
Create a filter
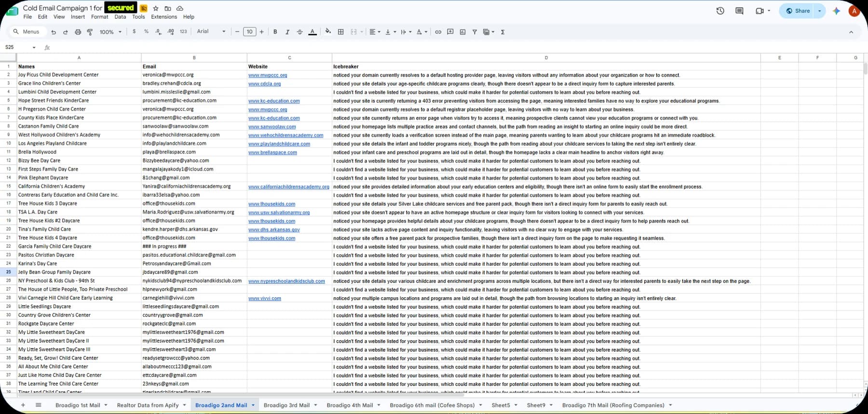pos(475,32)
